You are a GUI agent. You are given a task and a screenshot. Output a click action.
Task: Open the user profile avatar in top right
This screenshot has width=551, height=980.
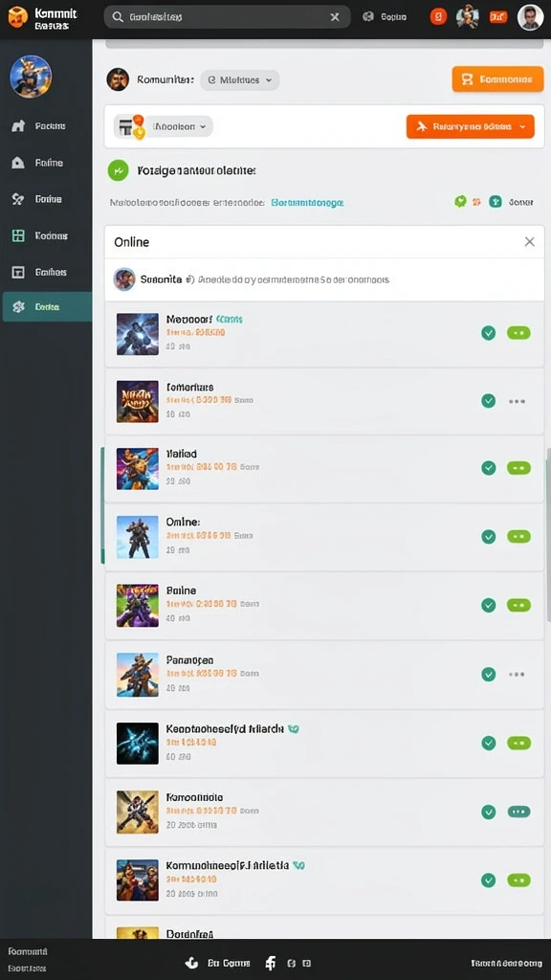point(530,17)
